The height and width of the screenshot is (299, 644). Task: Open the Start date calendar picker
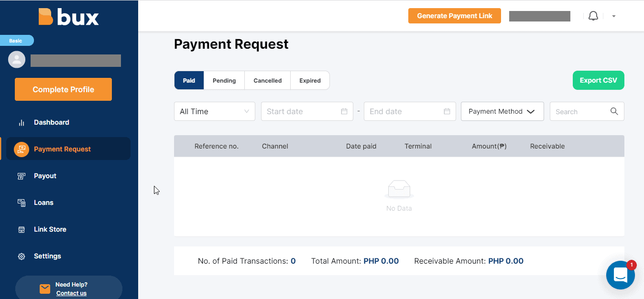tap(344, 111)
